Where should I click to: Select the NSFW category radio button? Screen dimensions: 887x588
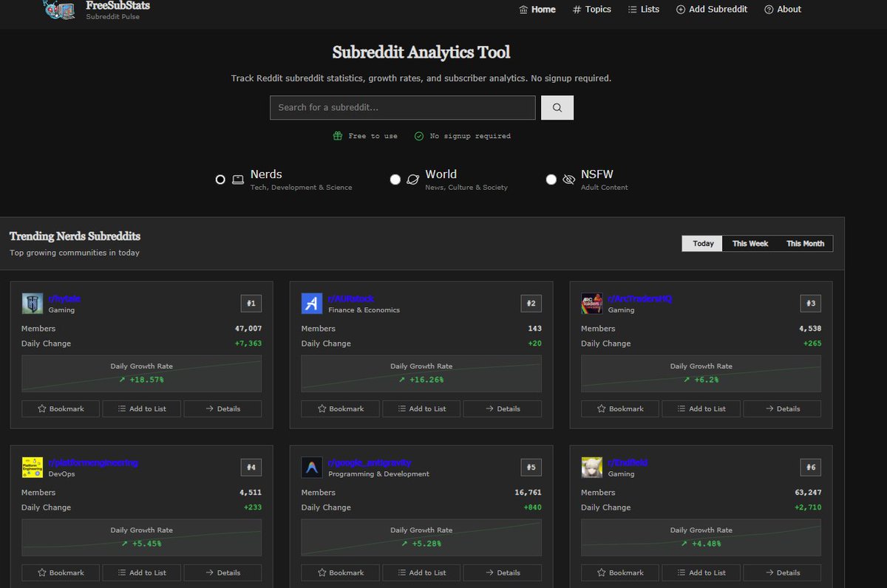point(551,180)
